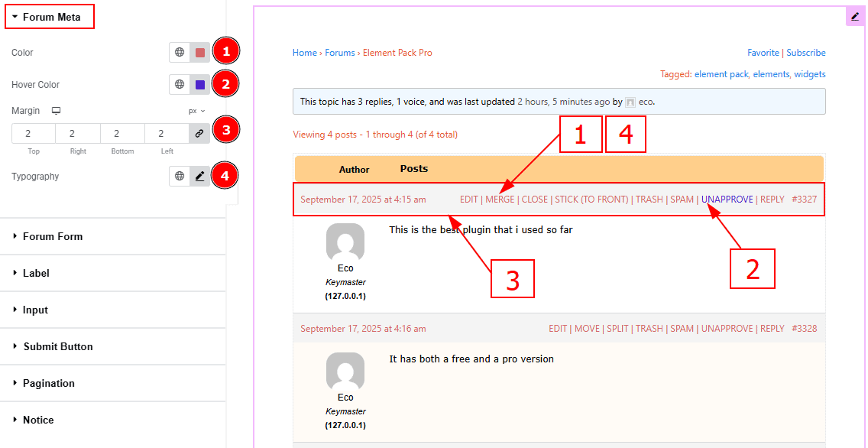868x448 pixels.
Task: Click EDIT on post #3327
Action: coord(469,200)
